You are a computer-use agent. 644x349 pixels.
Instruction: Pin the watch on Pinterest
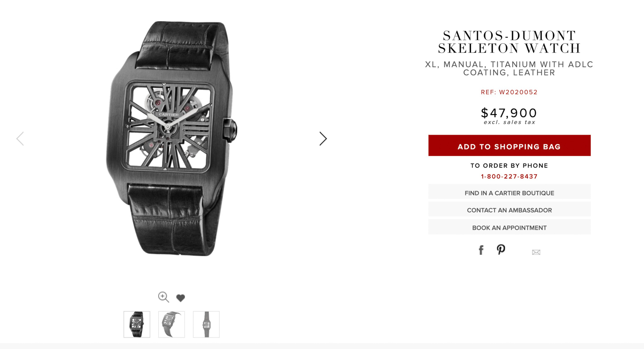pos(501,249)
